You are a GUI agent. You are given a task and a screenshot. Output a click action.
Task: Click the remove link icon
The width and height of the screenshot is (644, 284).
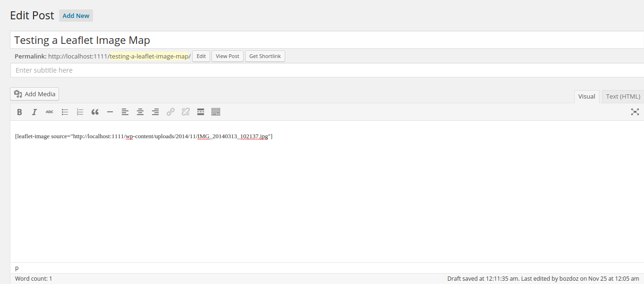coord(186,112)
